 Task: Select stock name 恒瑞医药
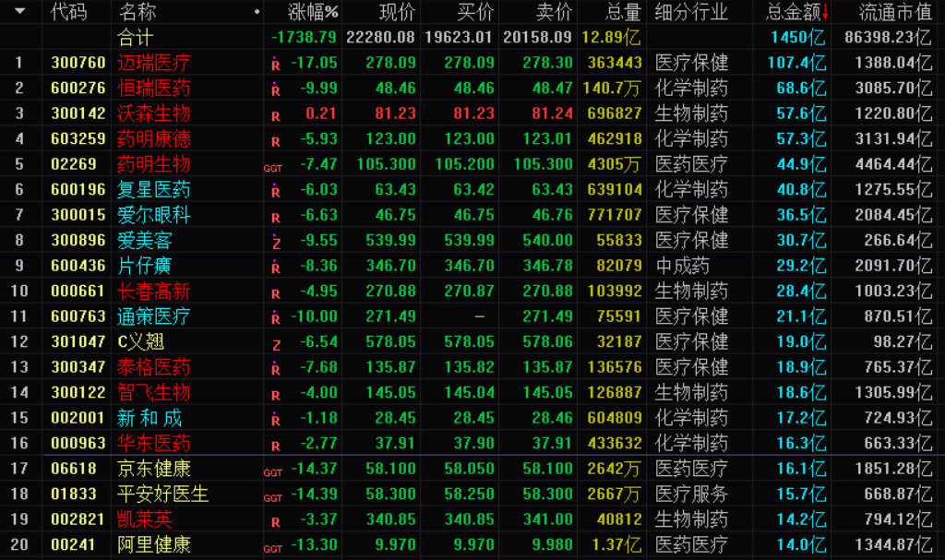(154, 88)
